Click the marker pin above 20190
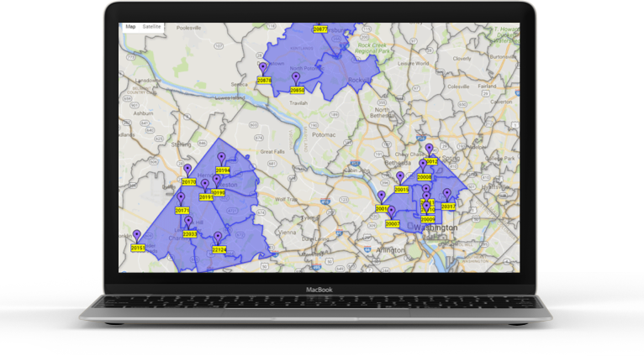Screen dimensions: 644x356 (216, 181)
